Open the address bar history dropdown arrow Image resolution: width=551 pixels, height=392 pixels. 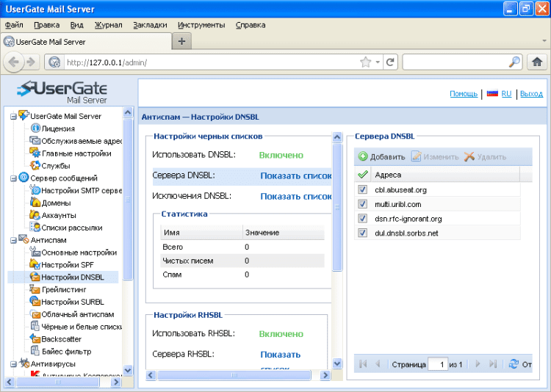(378, 62)
